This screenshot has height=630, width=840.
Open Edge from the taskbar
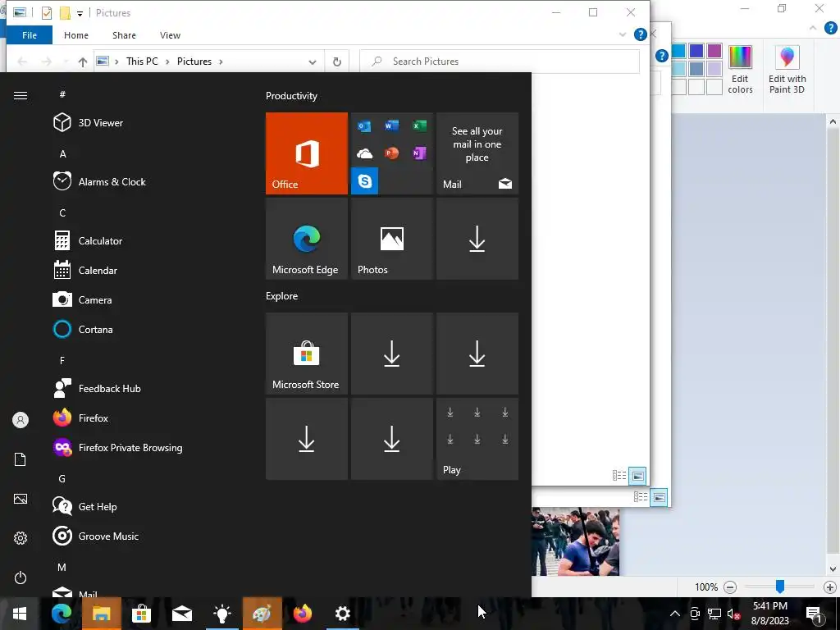(x=61, y=614)
